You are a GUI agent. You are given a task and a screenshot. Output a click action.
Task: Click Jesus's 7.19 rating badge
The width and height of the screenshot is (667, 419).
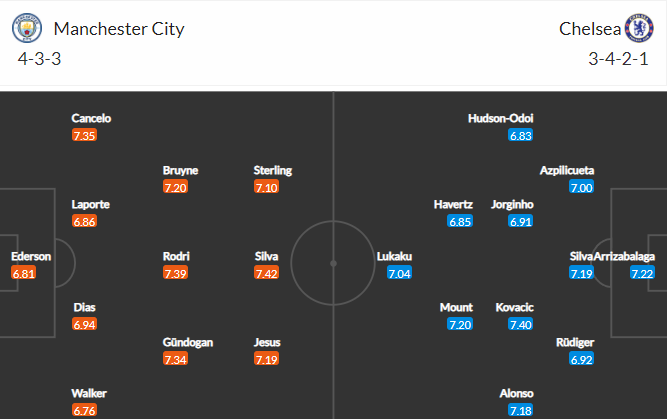(x=266, y=359)
